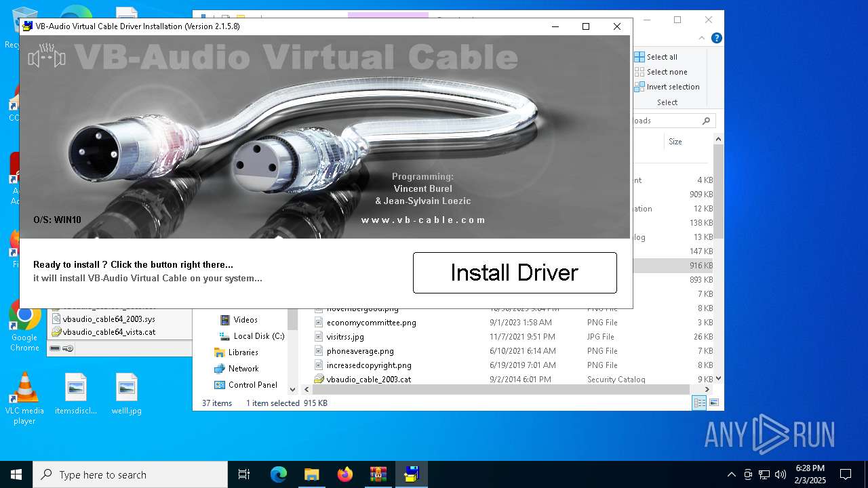The image size is (868, 488).
Task: Open File Explorer from taskbar
Action: pyautogui.click(x=311, y=474)
